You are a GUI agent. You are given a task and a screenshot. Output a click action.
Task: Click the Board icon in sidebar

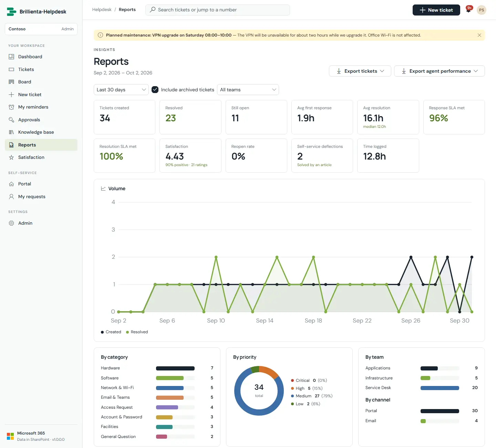(11, 82)
